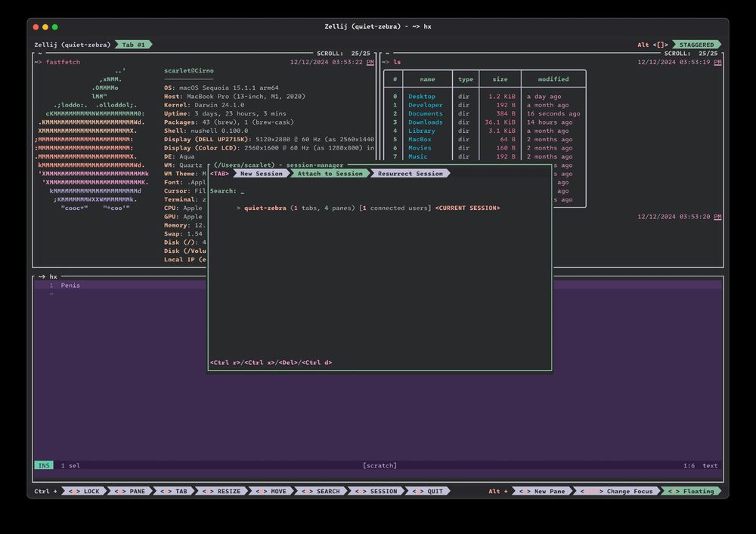Click the <TAB> hint in session-manager
This screenshot has height=534, width=756.
click(219, 174)
